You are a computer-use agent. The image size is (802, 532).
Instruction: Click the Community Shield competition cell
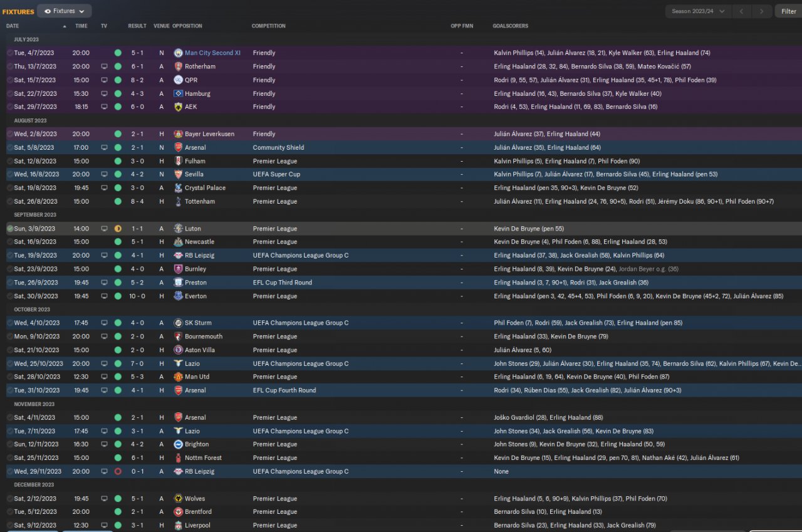click(279, 148)
